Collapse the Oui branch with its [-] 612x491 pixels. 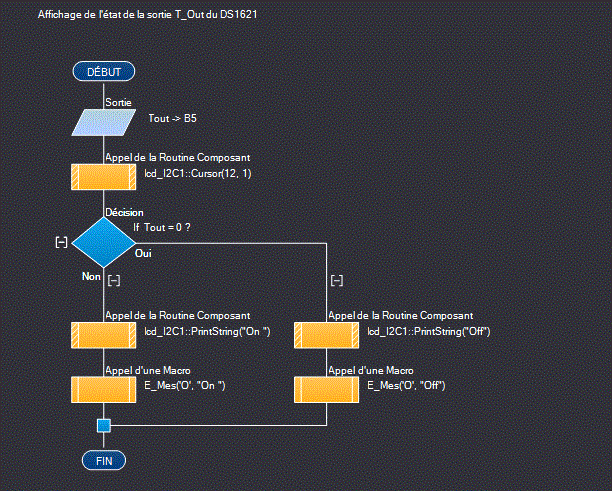336,281
